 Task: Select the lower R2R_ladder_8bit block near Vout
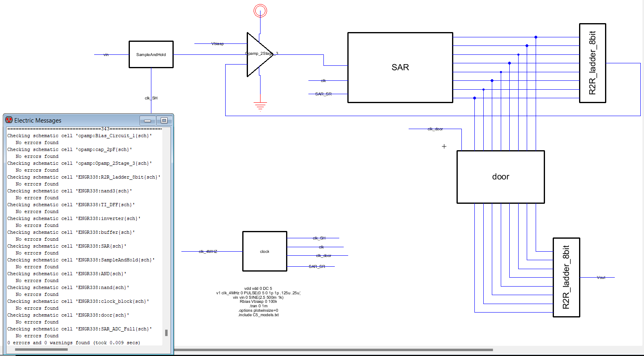coord(566,277)
